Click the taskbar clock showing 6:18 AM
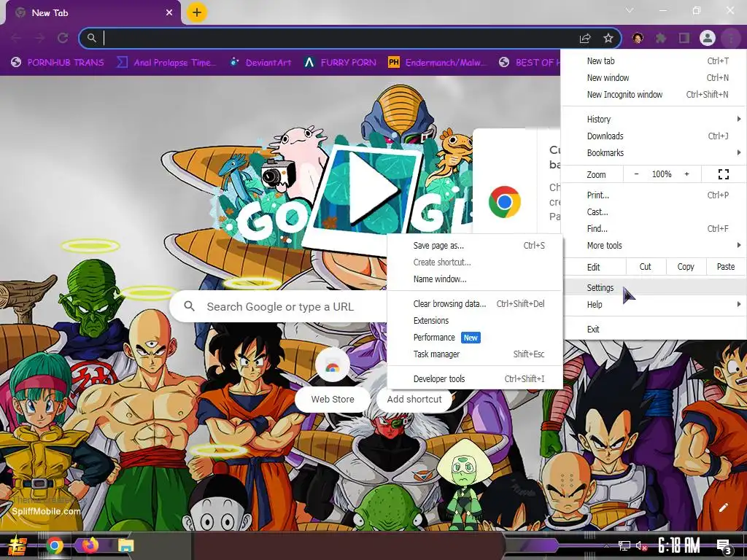747x560 pixels. (679, 545)
